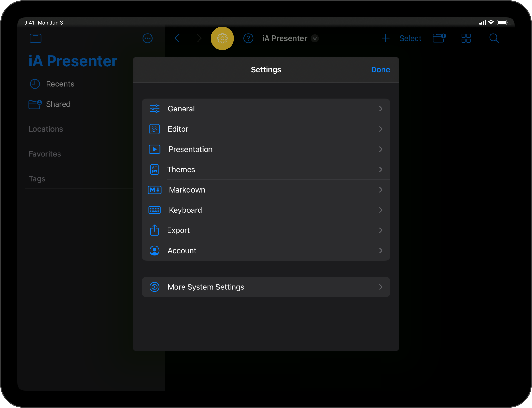Image resolution: width=532 pixels, height=408 pixels.
Task: Tap Done to close Settings
Action: click(x=380, y=70)
